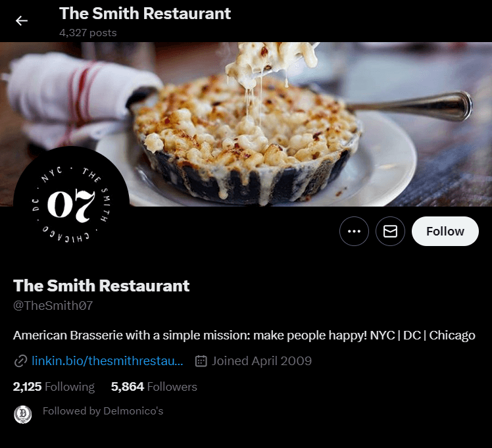Click the NYC | DC | Chicago bio text

[423, 336]
